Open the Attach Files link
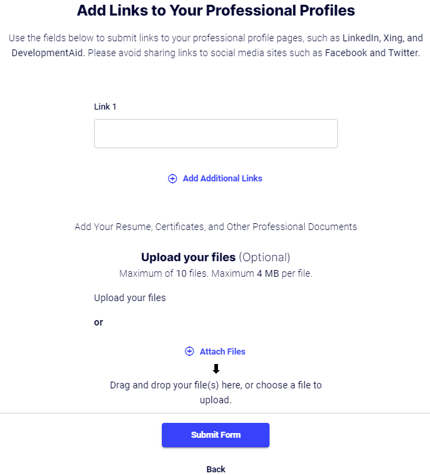This screenshot has width=430, height=475. point(222,351)
